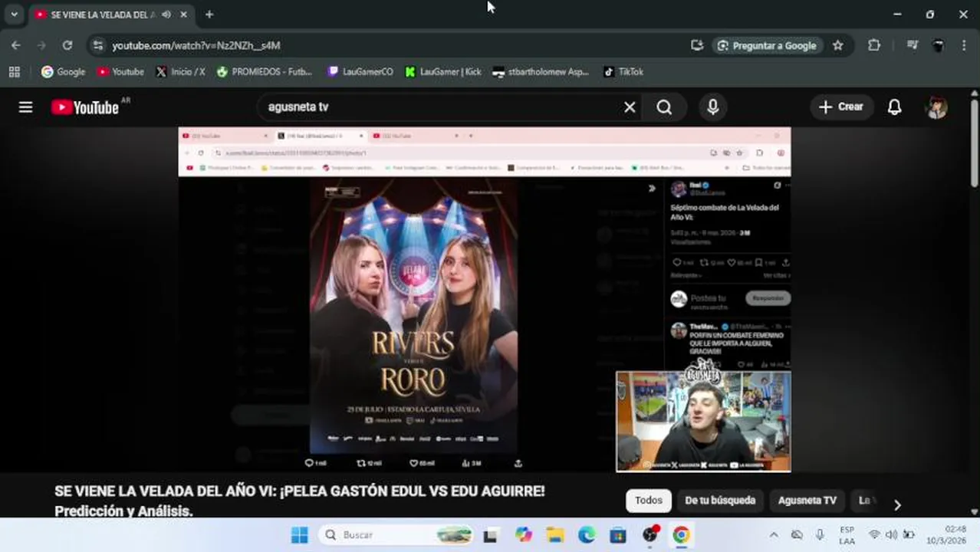Image resolution: width=980 pixels, height=552 pixels.
Task: Open the TikTok bookmark
Action: pyautogui.click(x=623, y=71)
